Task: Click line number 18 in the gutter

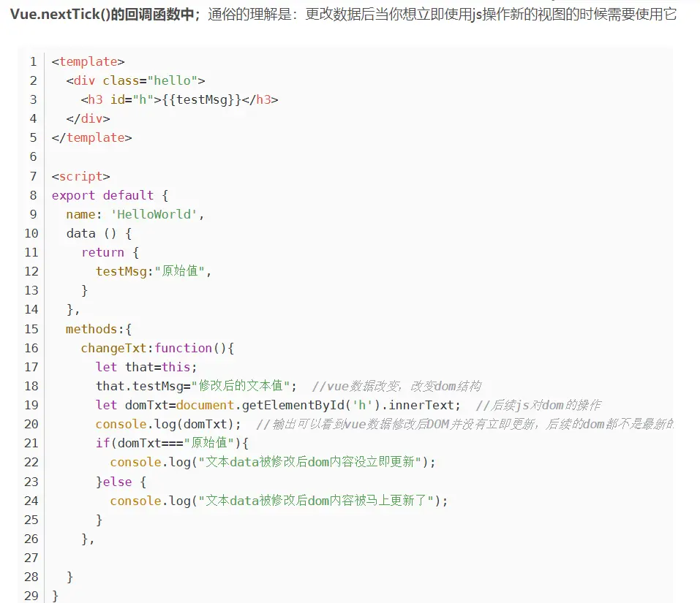Action: (x=31, y=386)
